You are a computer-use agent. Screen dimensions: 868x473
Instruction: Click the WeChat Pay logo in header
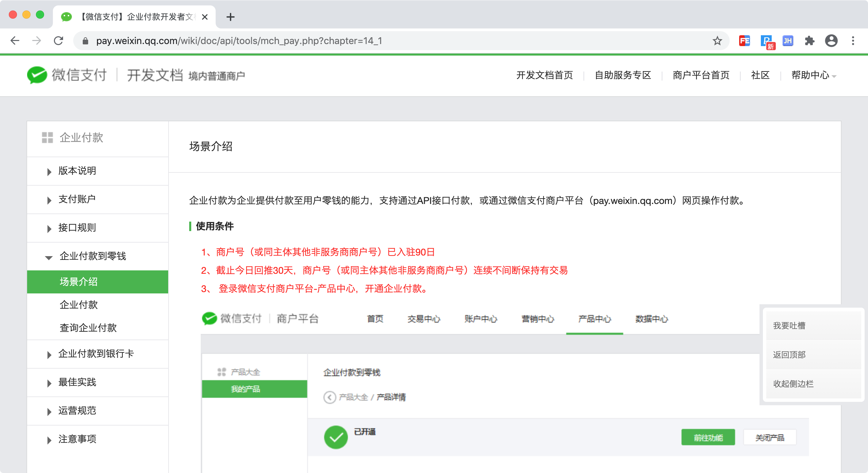tap(67, 75)
